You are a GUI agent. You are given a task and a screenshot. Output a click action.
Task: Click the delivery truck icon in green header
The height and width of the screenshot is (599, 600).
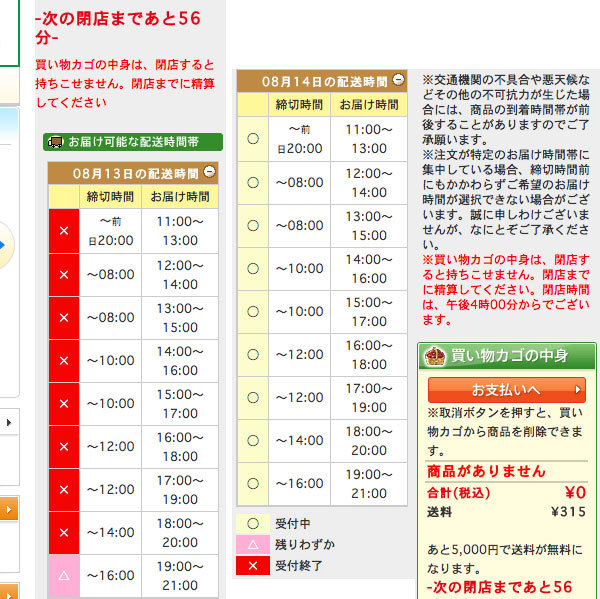click(57, 142)
